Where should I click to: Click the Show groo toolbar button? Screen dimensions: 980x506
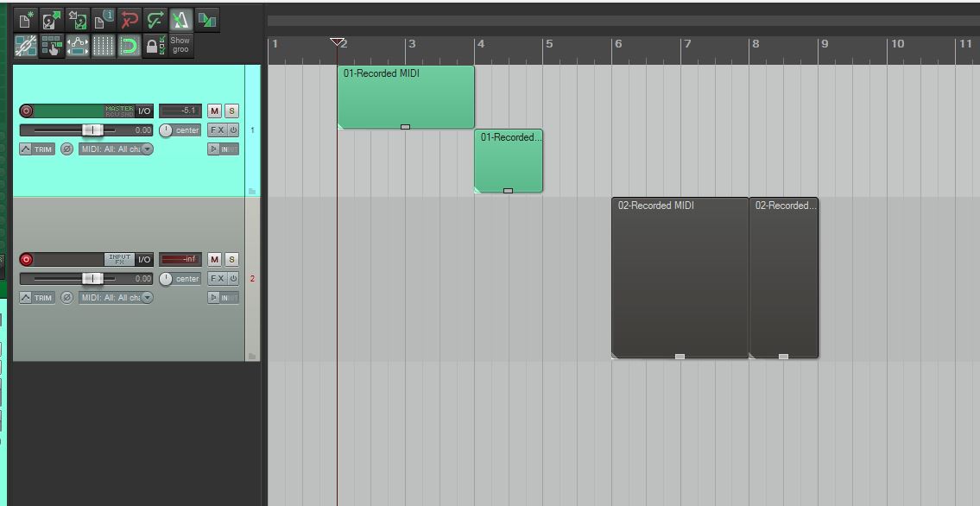coord(180,45)
